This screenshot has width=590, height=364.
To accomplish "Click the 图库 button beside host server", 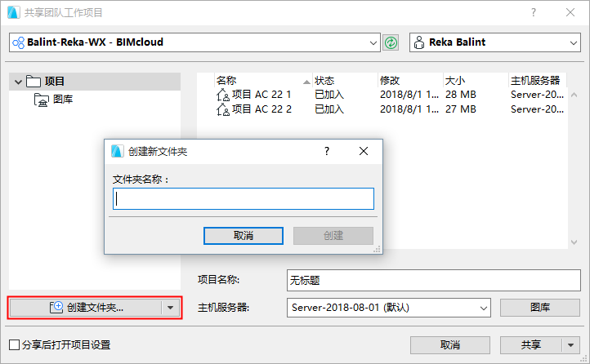I will point(540,308).
